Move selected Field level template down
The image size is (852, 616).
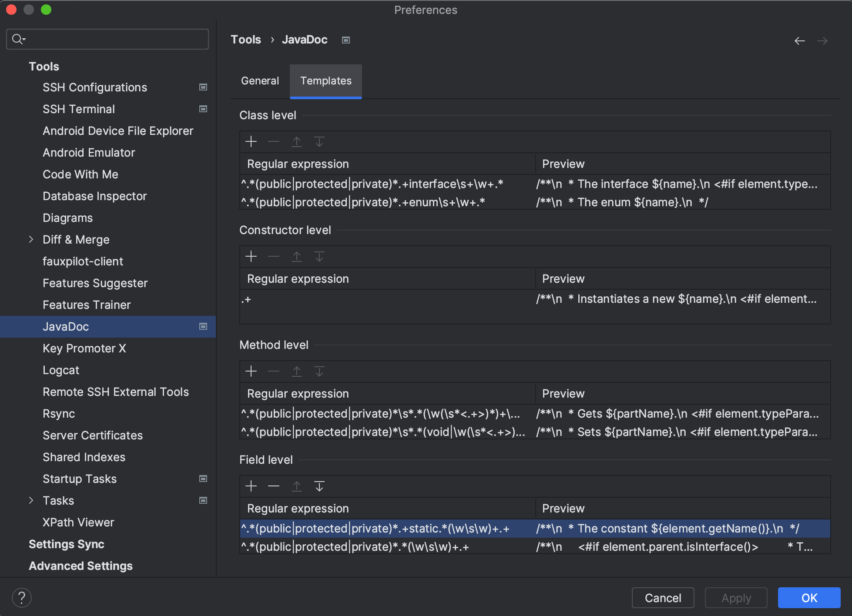tap(319, 486)
